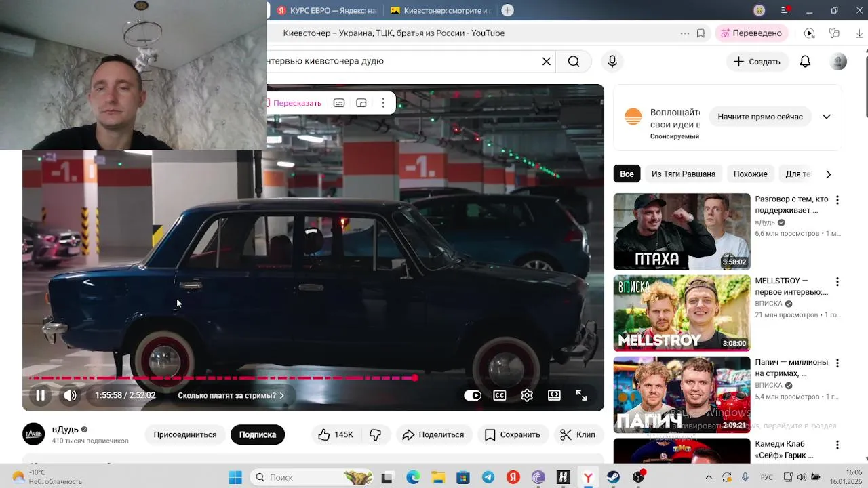Image resolution: width=868 pixels, height=488 pixels.
Task: Open the YouTube account avatar menu
Action: point(839,62)
